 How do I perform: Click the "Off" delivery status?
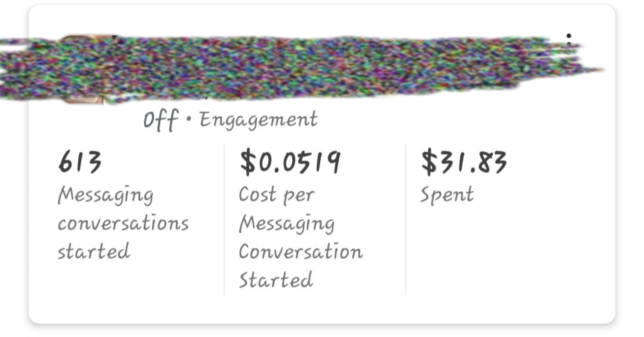pyautogui.click(x=161, y=120)
